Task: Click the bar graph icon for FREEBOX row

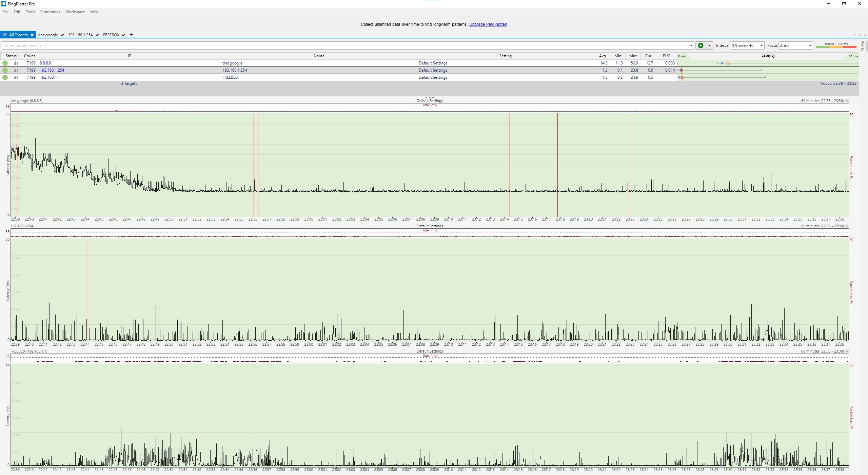Action: point(16,77)
